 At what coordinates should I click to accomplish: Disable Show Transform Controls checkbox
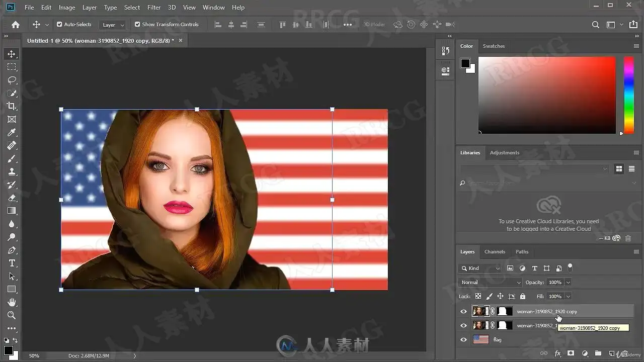[x=137, y=24]
